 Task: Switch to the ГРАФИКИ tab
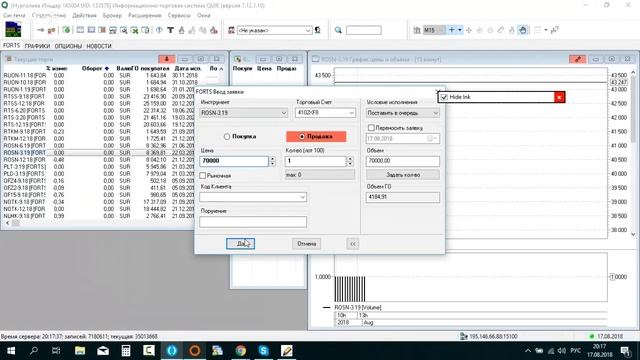pyautogui.click(x=37, y=46)
